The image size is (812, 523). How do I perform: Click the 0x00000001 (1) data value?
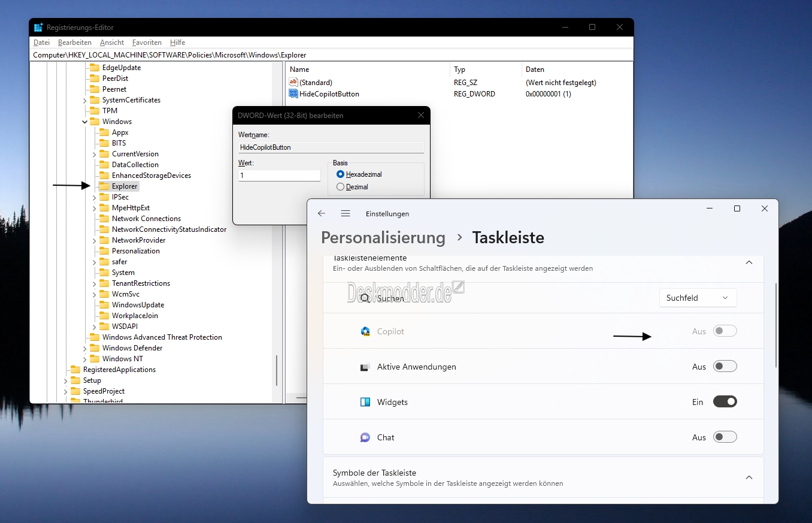[549, 94]
